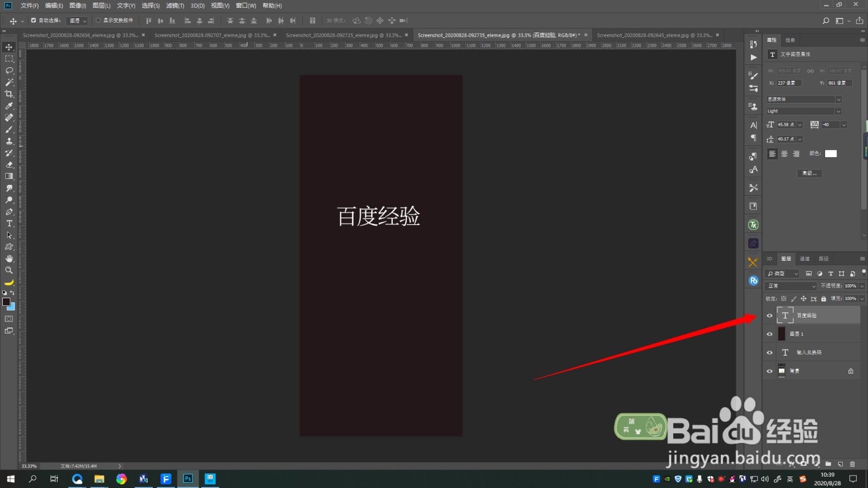Click the Y position field 861 像素
The image size is (868, 488).
(840, 83)
